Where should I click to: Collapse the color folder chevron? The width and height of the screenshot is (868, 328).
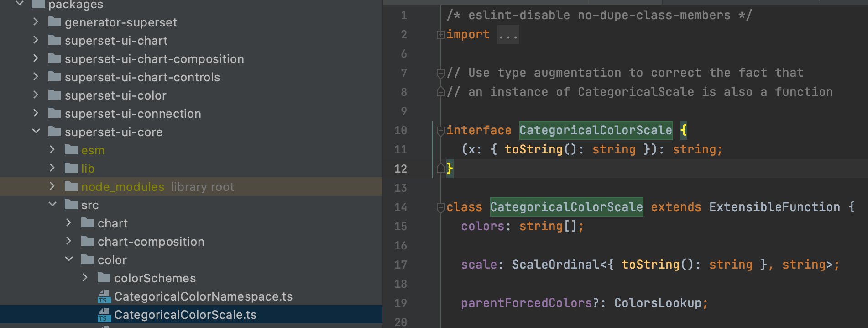pos(68,259)
